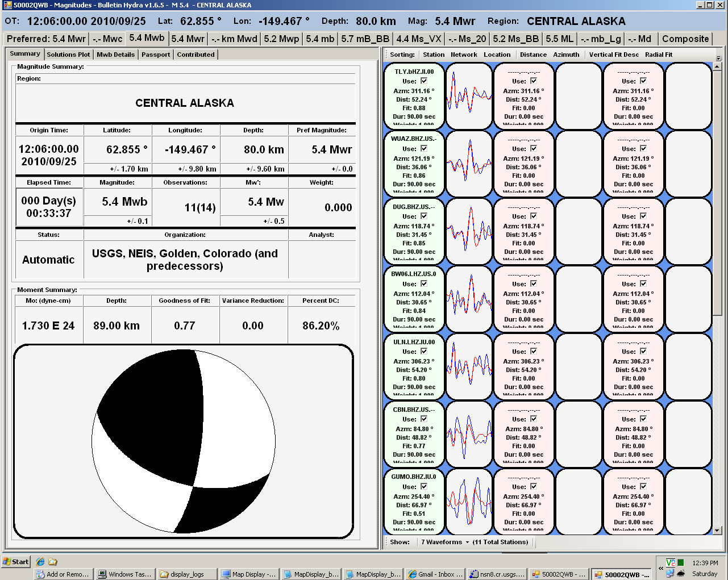Click the application icon in title bar

point(7,5)
